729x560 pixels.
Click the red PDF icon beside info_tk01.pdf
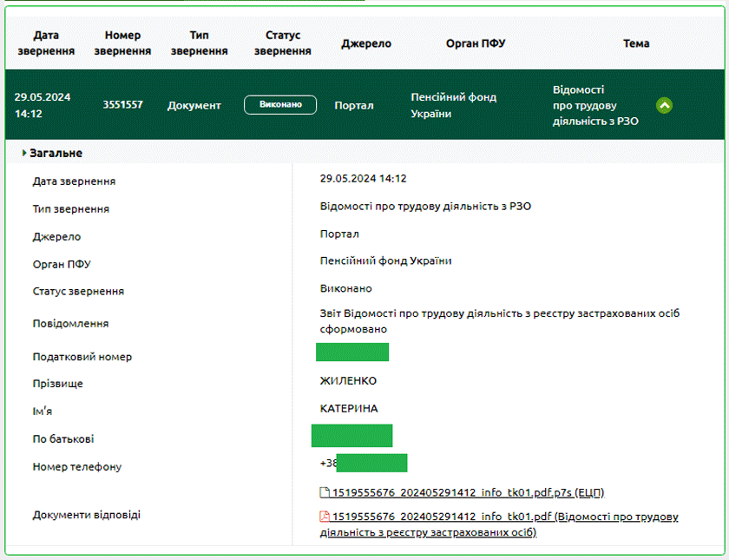click(x=325, y=517)
